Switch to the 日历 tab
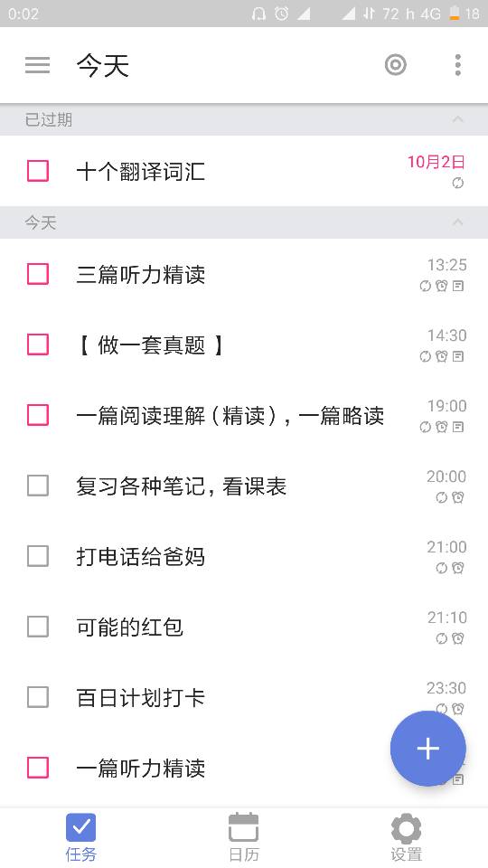The width and height of the screenshot is (488, 868). (x=244, y=837)
